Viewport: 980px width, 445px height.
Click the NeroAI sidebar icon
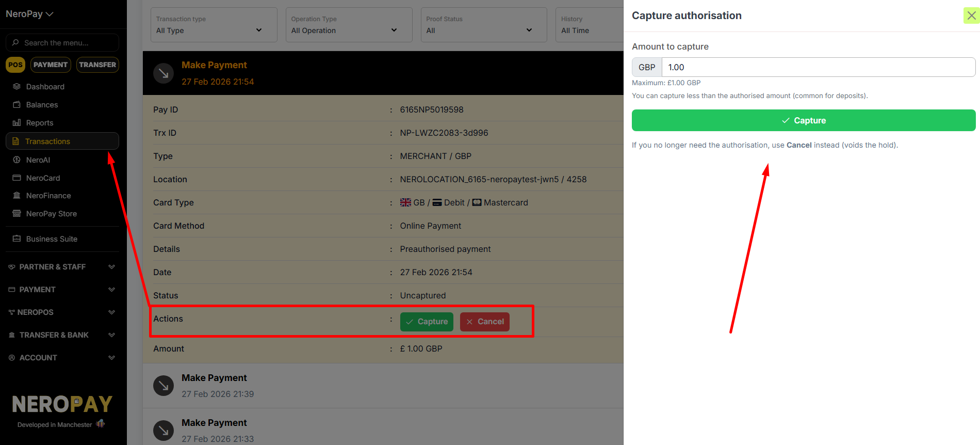[17, 160]
